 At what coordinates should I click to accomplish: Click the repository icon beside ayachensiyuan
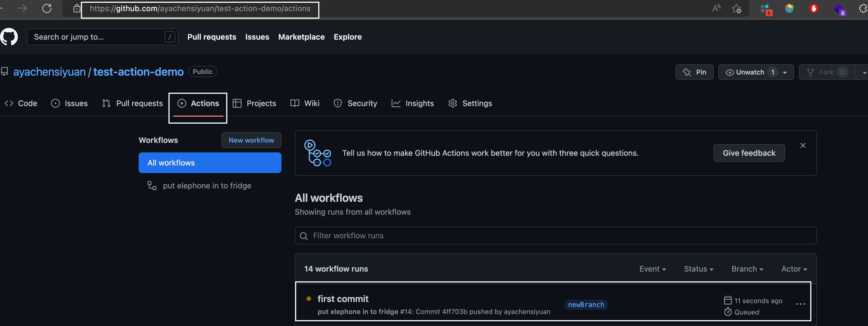coord(5,72)
